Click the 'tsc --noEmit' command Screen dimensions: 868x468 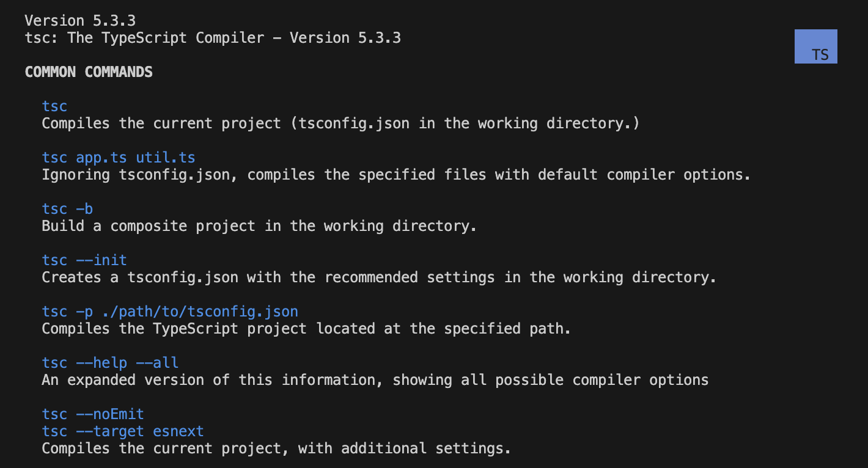93,414
